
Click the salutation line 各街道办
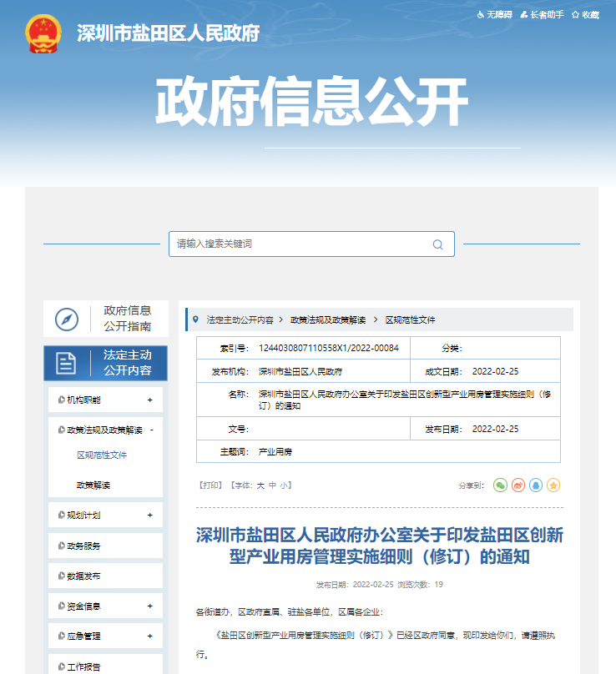click(290, 612)
